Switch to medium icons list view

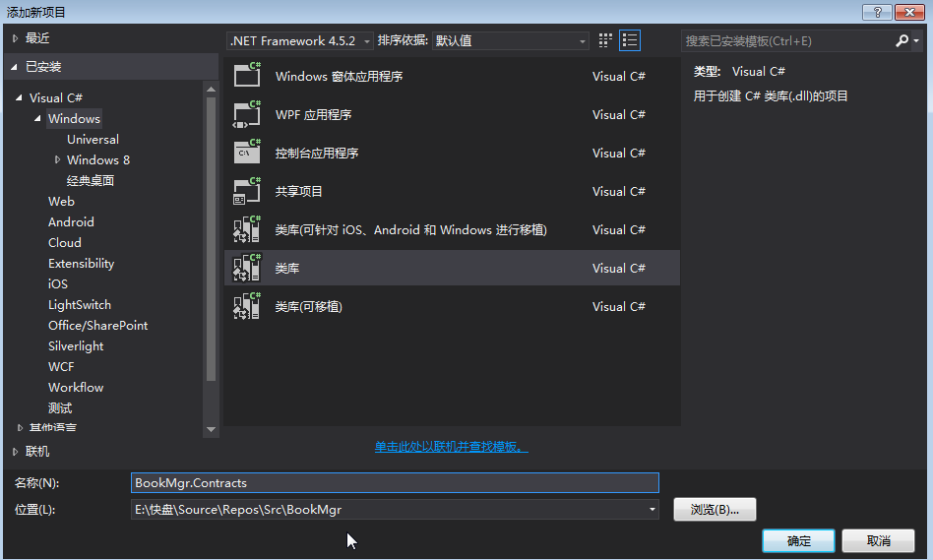[630, 40]
